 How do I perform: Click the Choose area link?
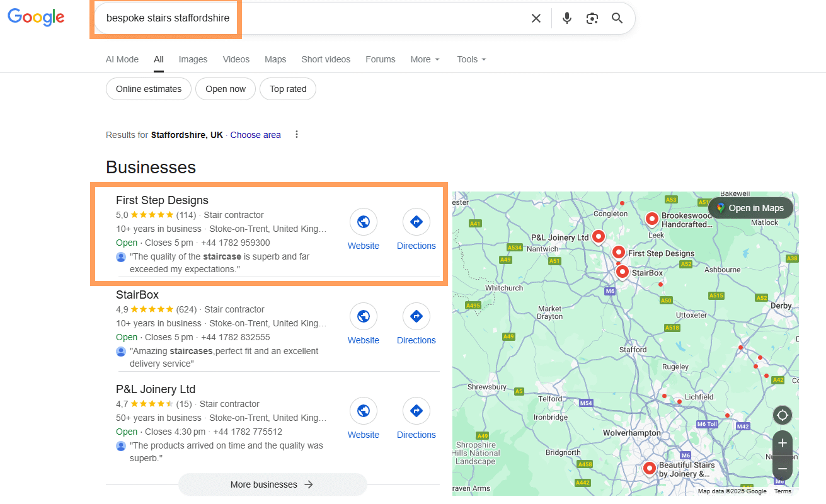coord(255,135)
